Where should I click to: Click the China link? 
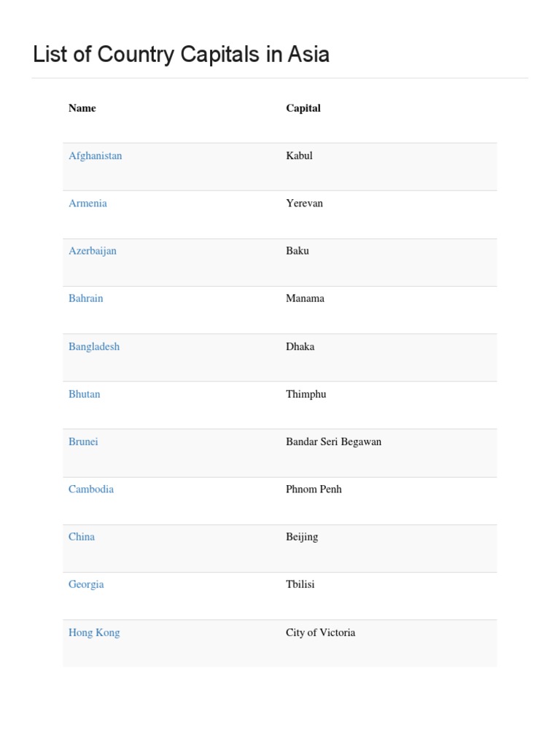point(81,536)
